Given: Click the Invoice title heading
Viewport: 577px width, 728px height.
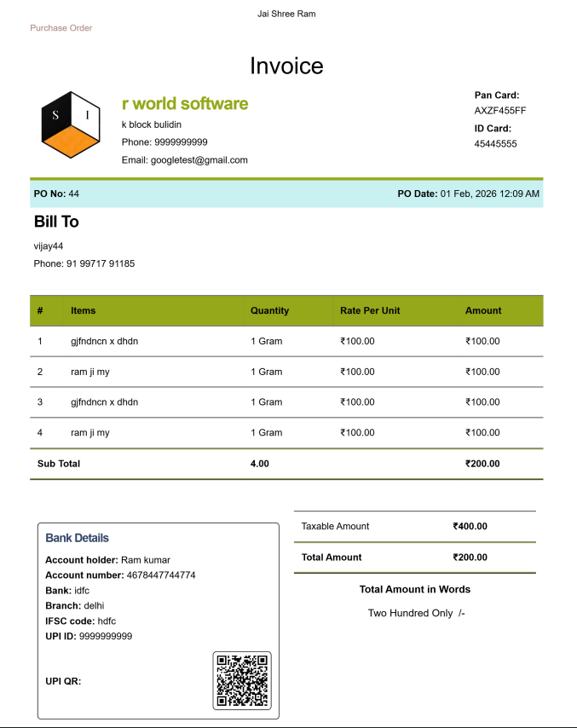Looking at the screenshot, I should click(286, 66).
